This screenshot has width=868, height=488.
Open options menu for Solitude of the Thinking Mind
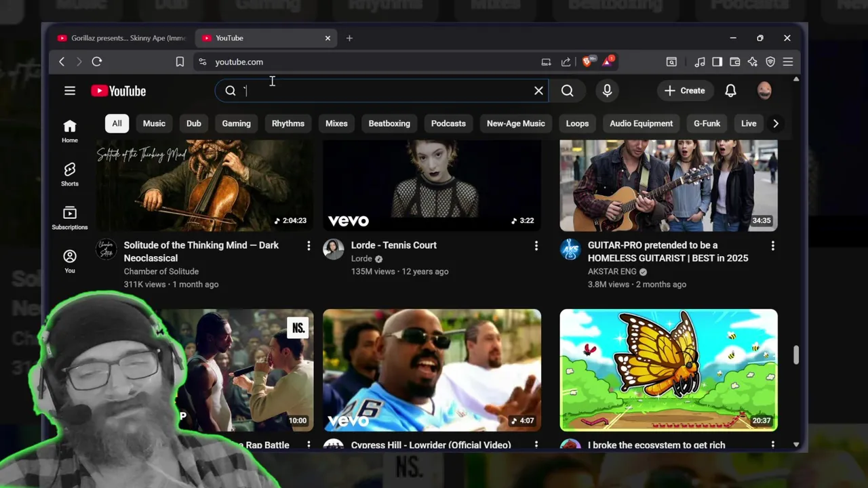click(x=309, y=245)
